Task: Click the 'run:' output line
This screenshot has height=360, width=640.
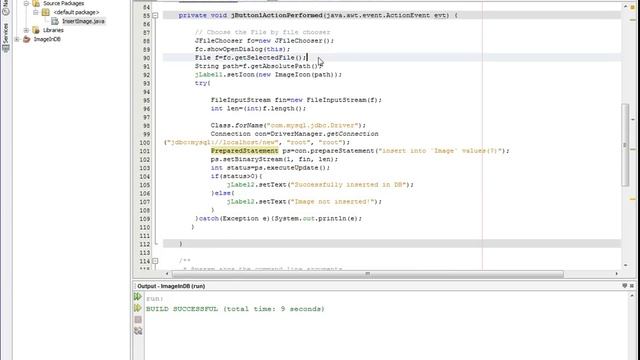Action: [x=155, y=298]
